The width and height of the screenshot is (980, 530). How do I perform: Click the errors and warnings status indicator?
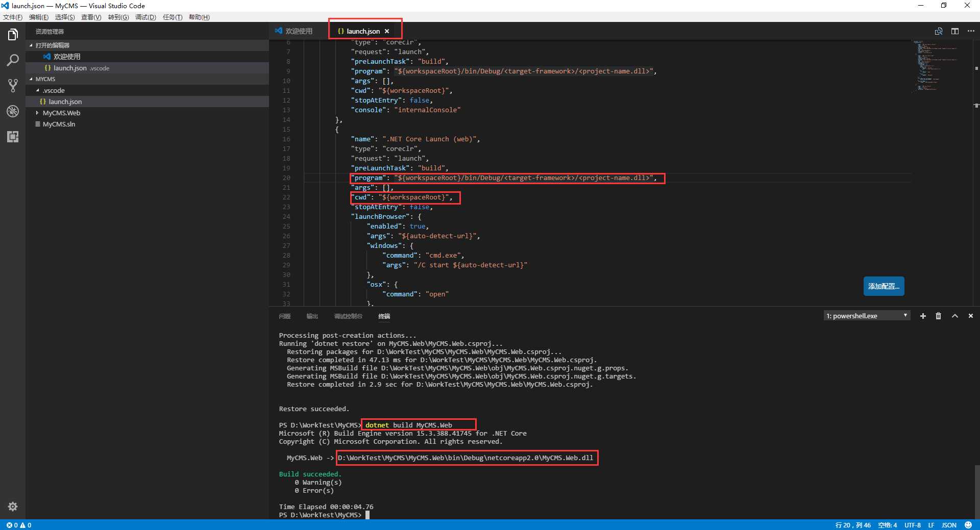[19, 525]
